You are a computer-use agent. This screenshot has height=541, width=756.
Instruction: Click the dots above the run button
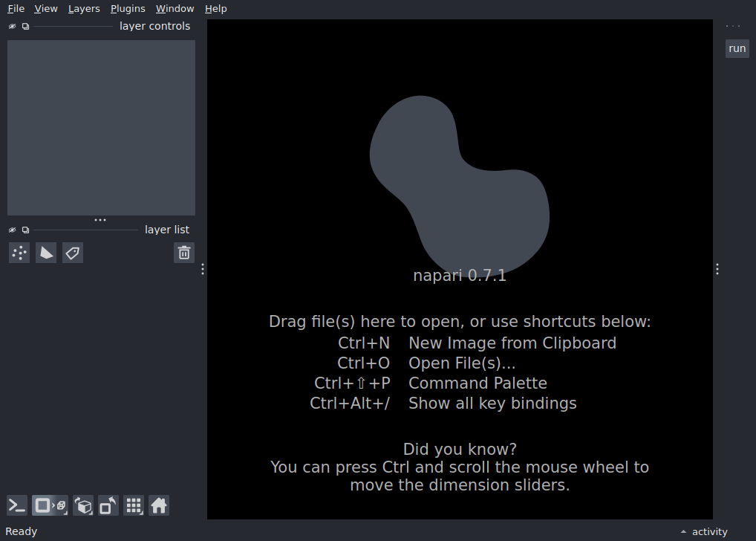pyautogui.click(x=733, y=26)
